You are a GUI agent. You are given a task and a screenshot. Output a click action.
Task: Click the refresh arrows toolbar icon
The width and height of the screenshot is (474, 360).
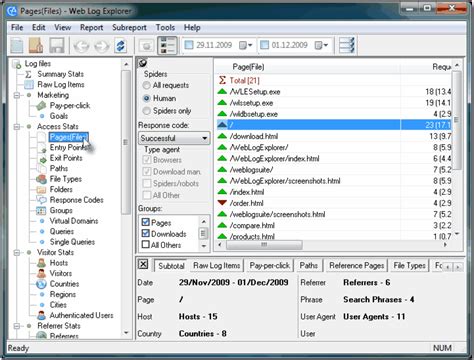(120, 46)
